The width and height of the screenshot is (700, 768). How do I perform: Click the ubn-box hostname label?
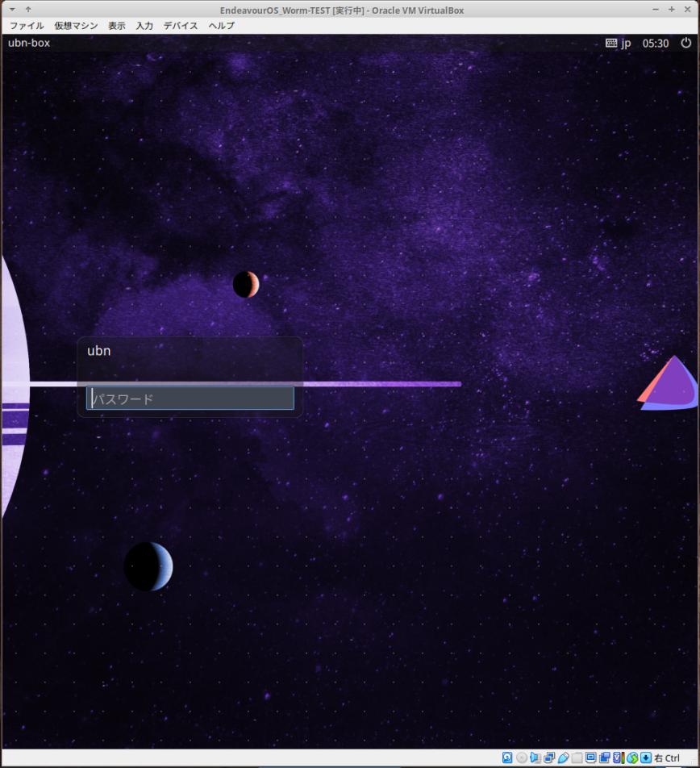pos(29,43)
